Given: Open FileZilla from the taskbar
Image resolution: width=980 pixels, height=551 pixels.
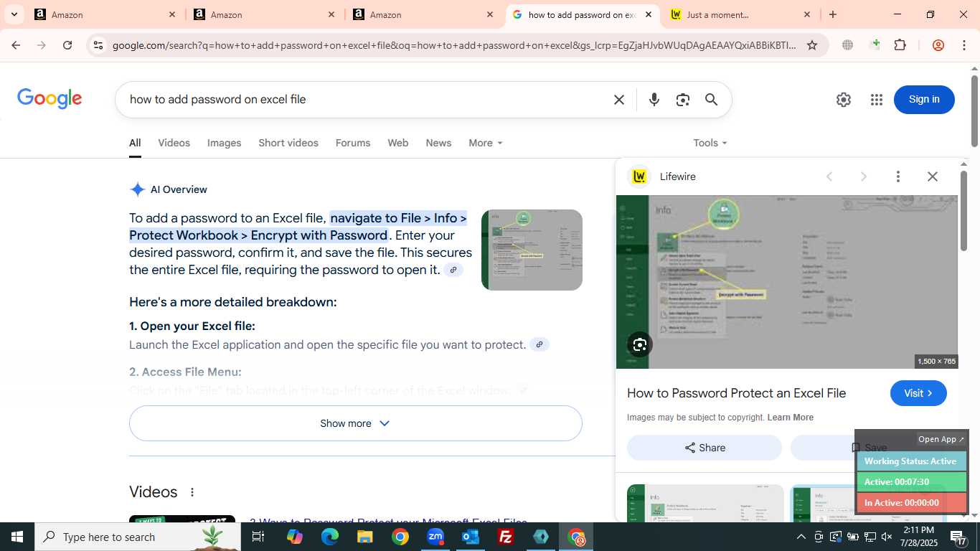Looking at the screenshot, I should pos(506,537).
